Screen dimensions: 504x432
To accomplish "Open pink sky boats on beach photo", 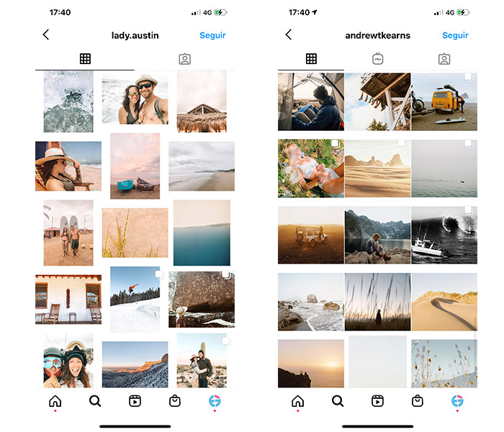I will click(135, 166).
